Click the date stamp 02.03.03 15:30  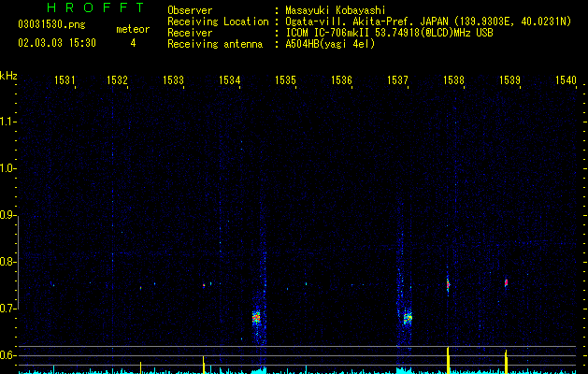point(57,43)
